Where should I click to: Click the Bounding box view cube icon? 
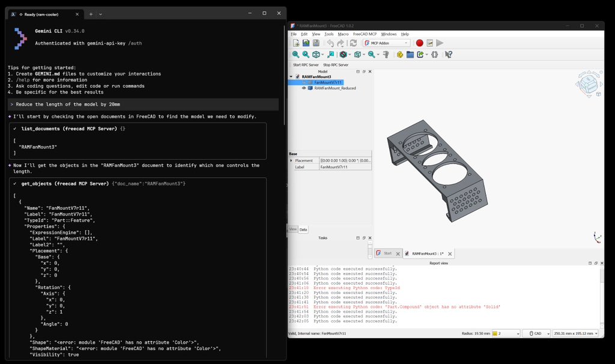pyautogui.click(x=357, y=55)
